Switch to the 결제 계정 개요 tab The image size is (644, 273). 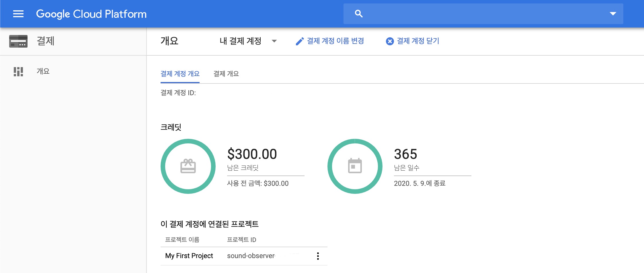180,74
